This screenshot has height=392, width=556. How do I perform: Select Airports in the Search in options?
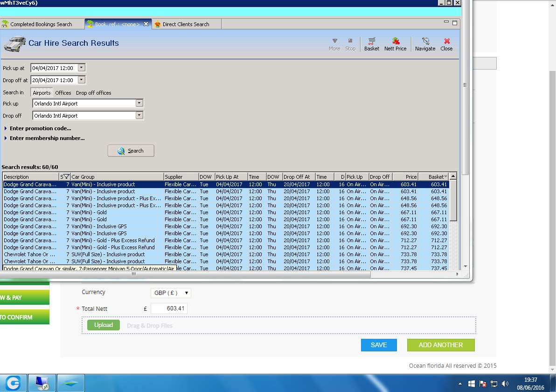(42, 92)
